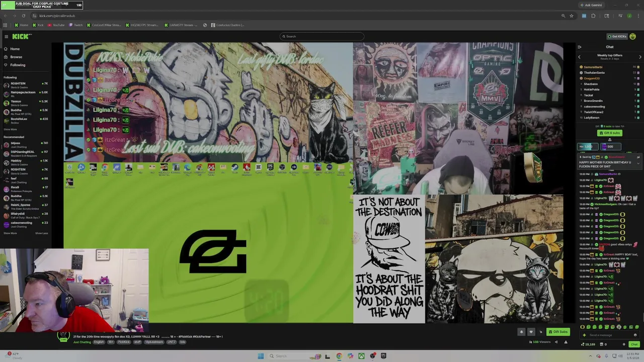644x362 pixels.
Task: Collapse the gifters leaderboard arrow
Action: point(610,139)
